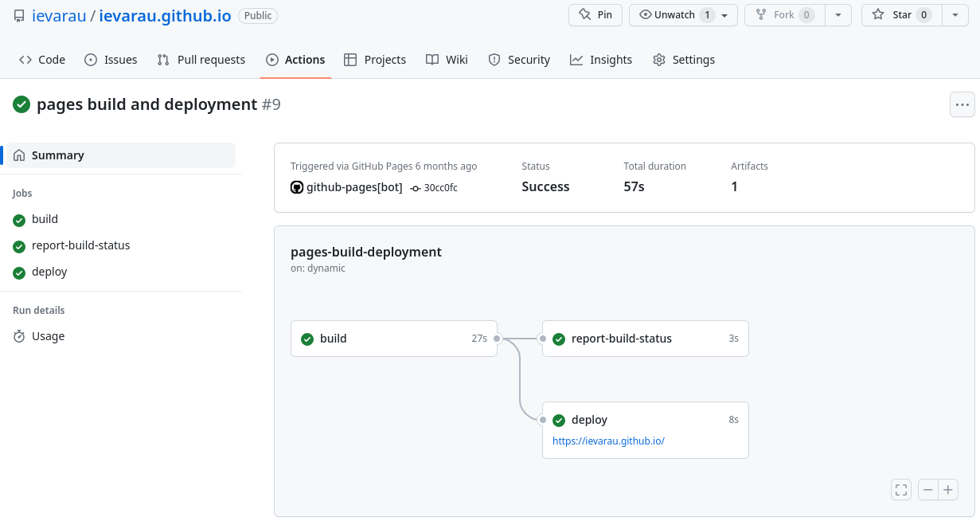Visit the https://ievarau.github.io/ deployment link
This screenshot has height=521, width=980.
(x=608, y=441)
